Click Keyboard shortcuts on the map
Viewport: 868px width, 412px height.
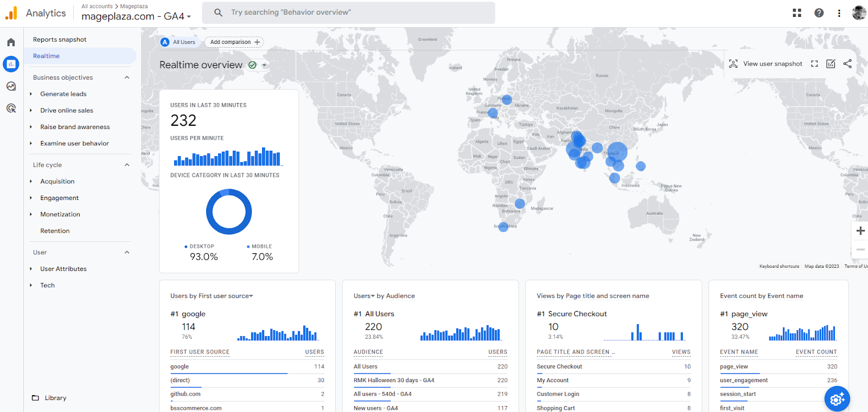(779, 266)
